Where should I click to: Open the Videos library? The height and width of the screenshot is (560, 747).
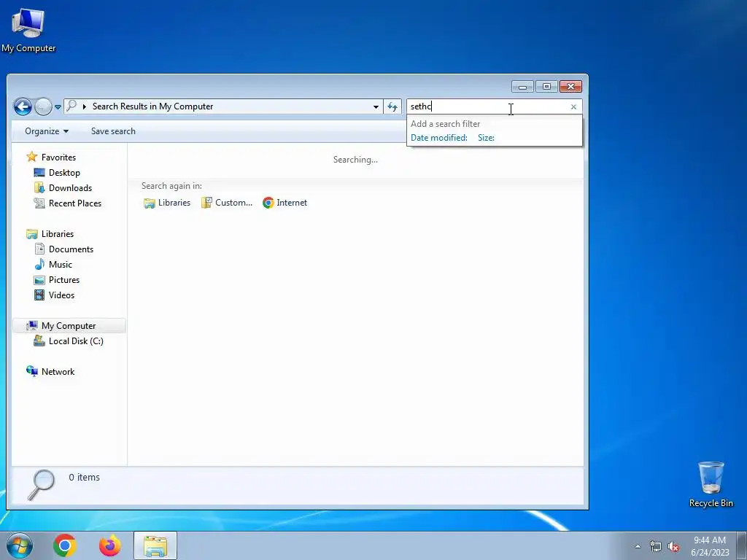61,295
